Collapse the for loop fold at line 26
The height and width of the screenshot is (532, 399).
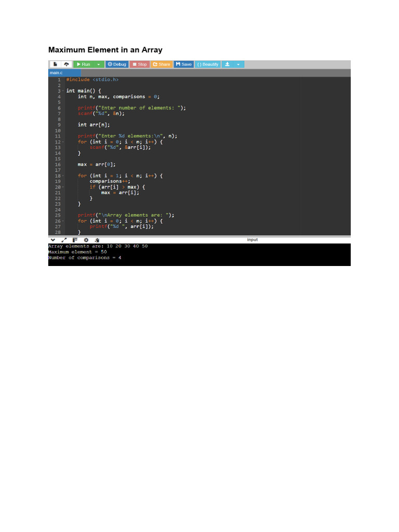(x=63, y=221)
